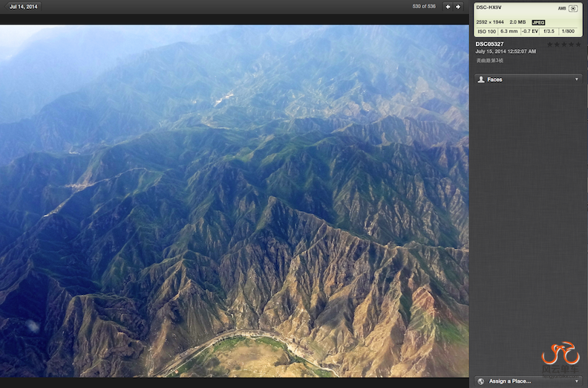
Task: Click the camera model DSC-HX9V
Action: click(x=489, y=7)
